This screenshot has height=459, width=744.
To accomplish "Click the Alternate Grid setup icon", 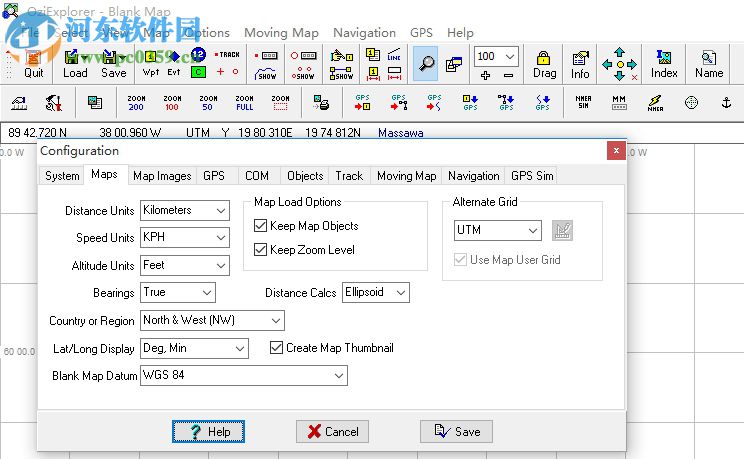I will click(x=562, y=231).
